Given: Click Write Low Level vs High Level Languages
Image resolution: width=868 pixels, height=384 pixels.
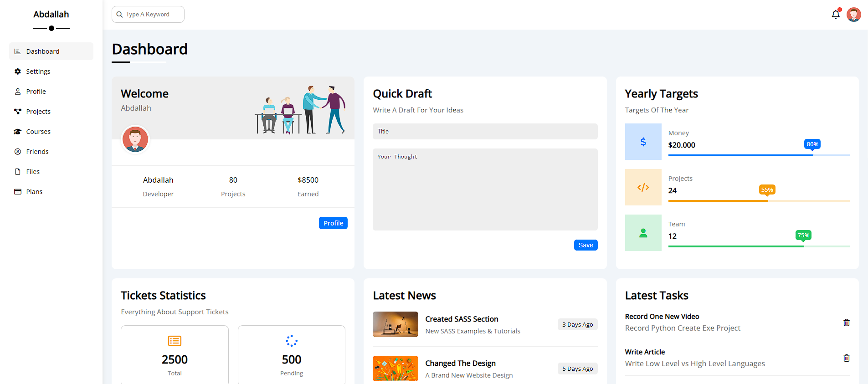Looking at the screenshot, I should 695,364.
